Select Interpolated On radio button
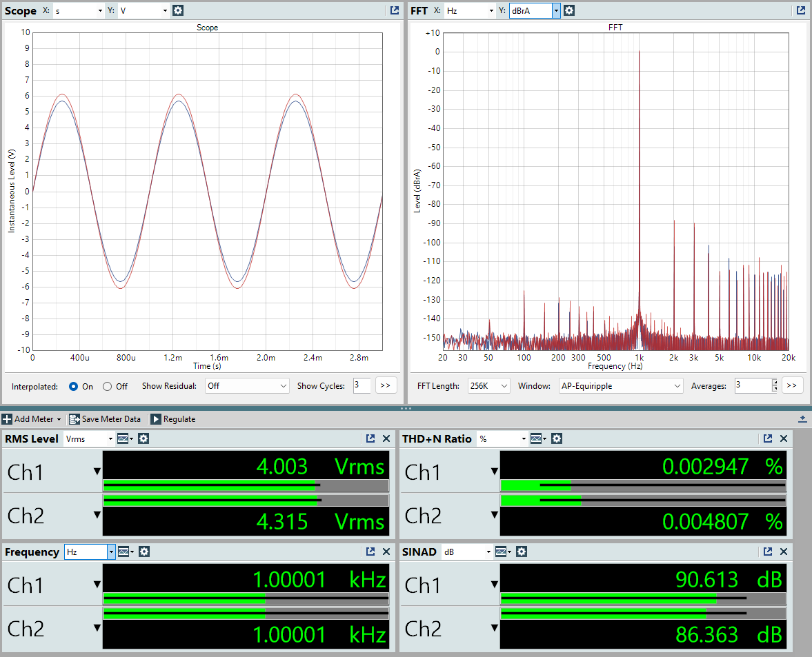Viewport: 812px width, 657px height. 74,387
